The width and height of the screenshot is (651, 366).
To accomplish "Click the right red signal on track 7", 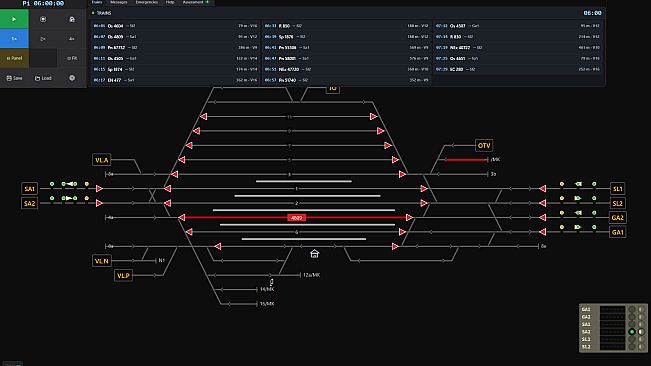I will click(388, 146).
